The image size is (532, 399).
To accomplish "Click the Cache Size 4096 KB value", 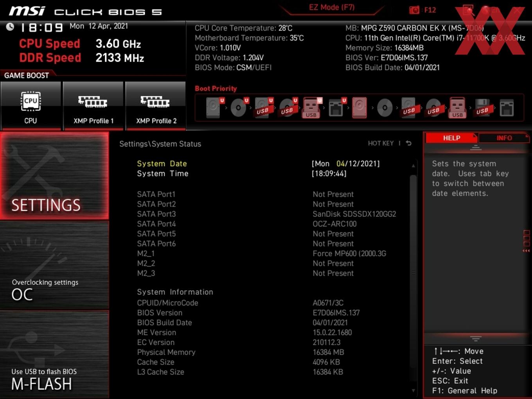I will (x=326, y=362).
